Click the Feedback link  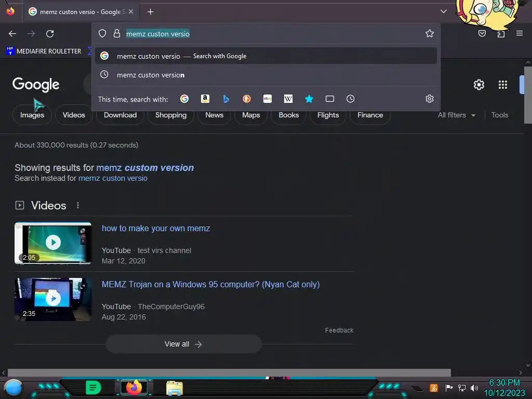point(339,330)
